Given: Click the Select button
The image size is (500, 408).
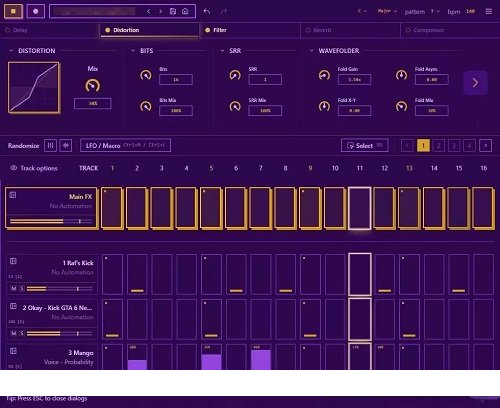Looking at the screenshot, I should pos(365,145).
